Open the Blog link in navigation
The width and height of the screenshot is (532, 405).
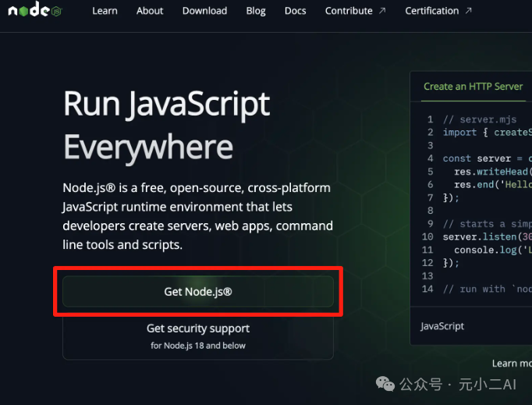(256, 11)
